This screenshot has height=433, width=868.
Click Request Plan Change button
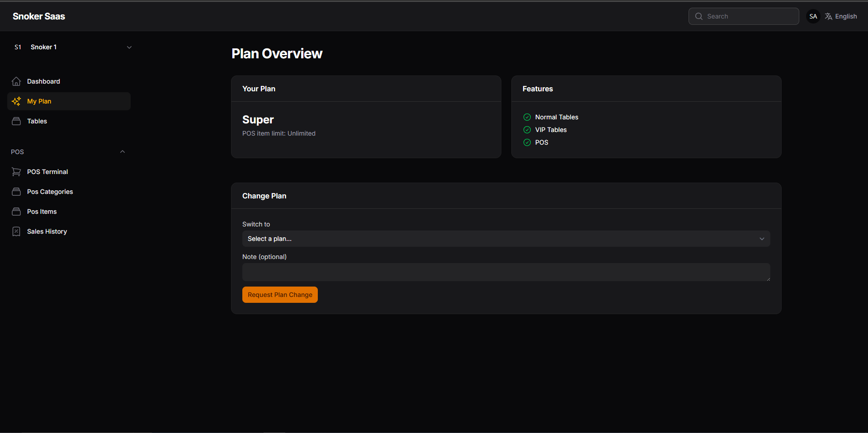tap(280, 295)
